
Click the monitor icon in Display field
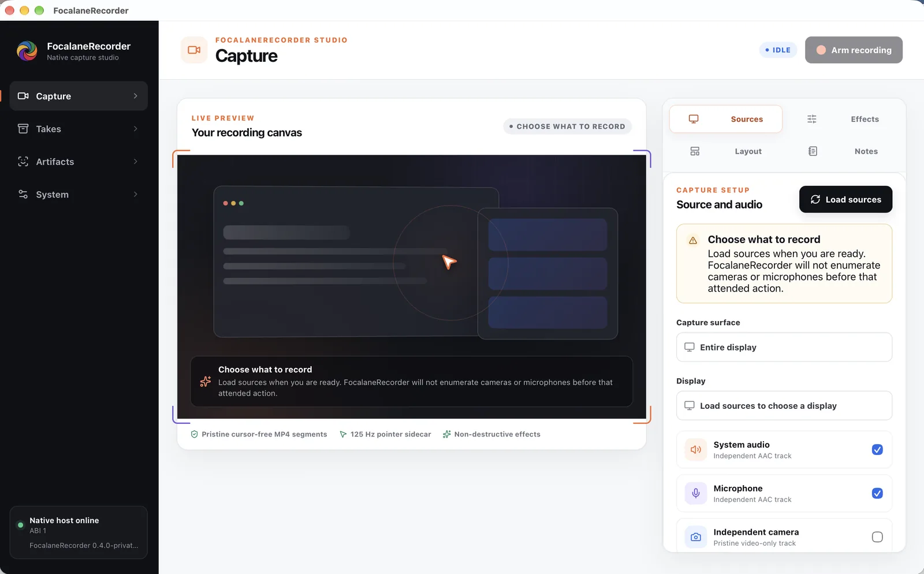689,405
